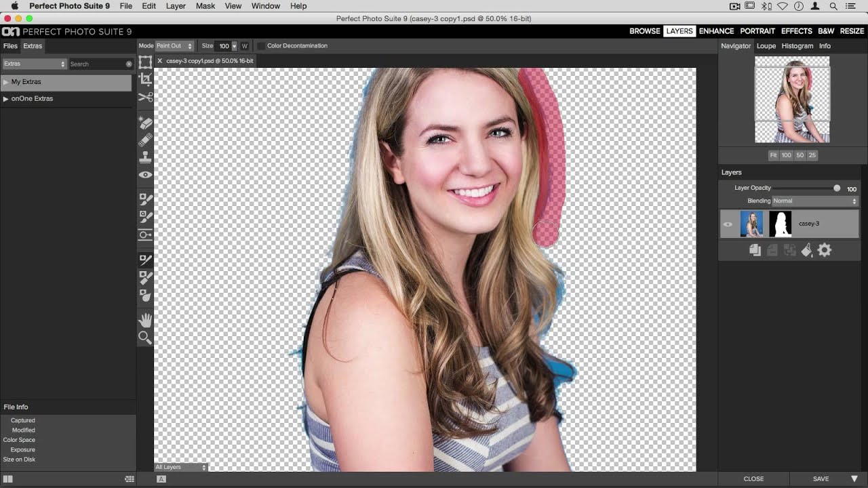The width and height of the screenshot is (868, 488).
Task: Select the Trim scissors tool
Action: tap(145, 97)
